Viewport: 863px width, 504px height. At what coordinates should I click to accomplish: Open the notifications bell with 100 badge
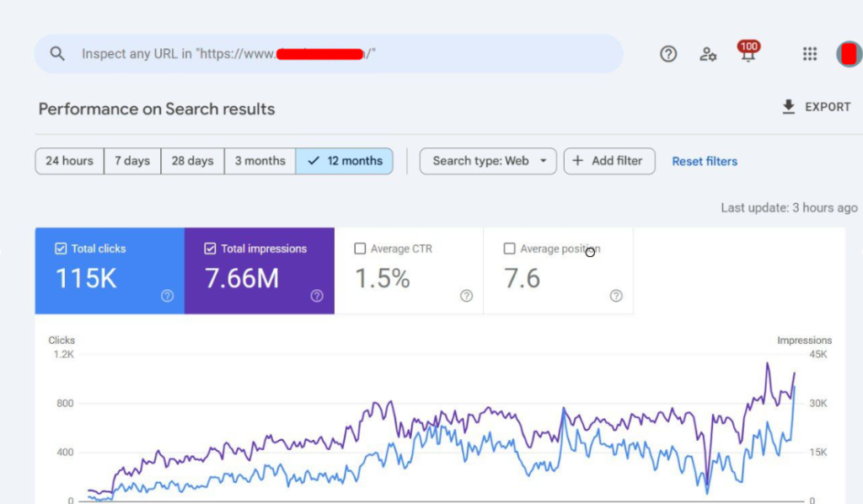748,56
